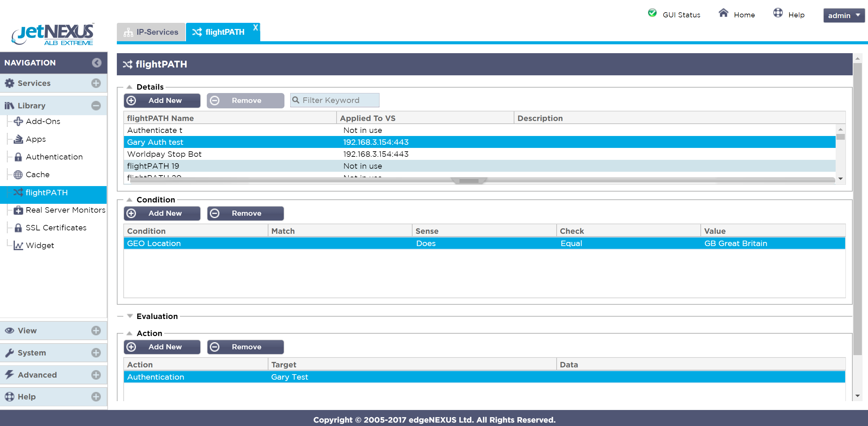Image resolution: width=868 pixels, height=426 pixels.
Task: Click the GUI Status link
Action: click(681, 15)
